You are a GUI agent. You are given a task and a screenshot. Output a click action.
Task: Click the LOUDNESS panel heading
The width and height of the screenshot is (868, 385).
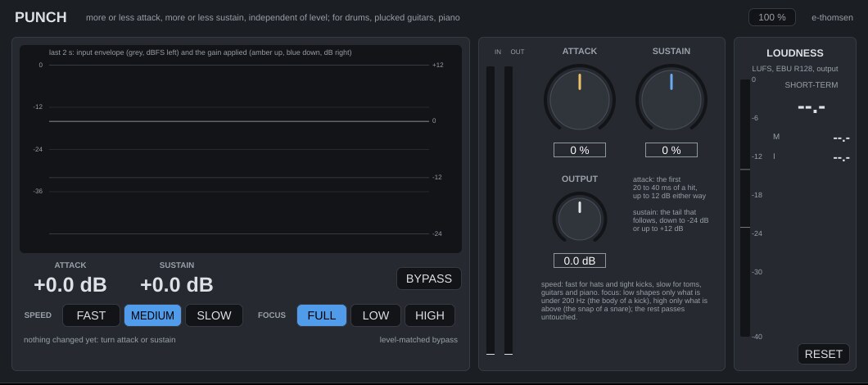pos(794,53)
